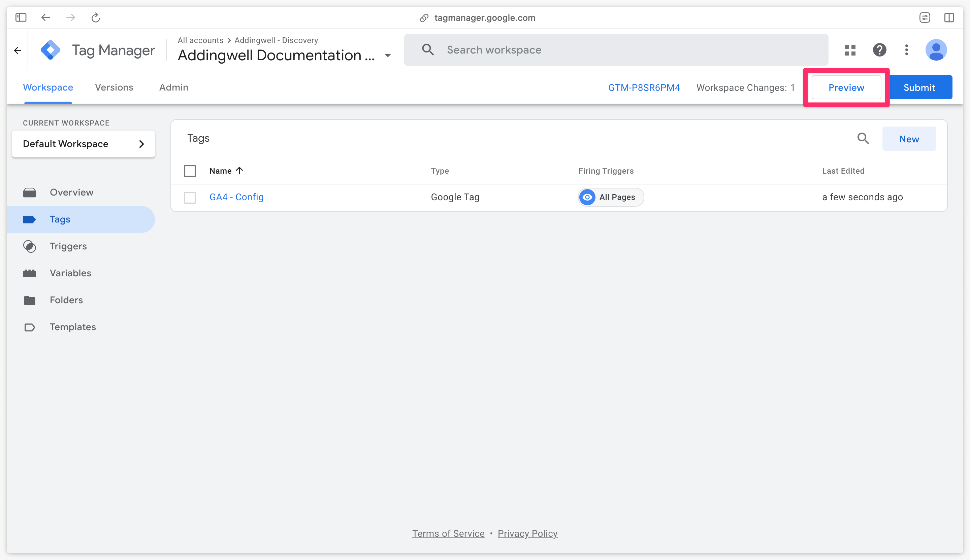
Task: Open the GA4 - Config tag link
Action: pos(237,197)
